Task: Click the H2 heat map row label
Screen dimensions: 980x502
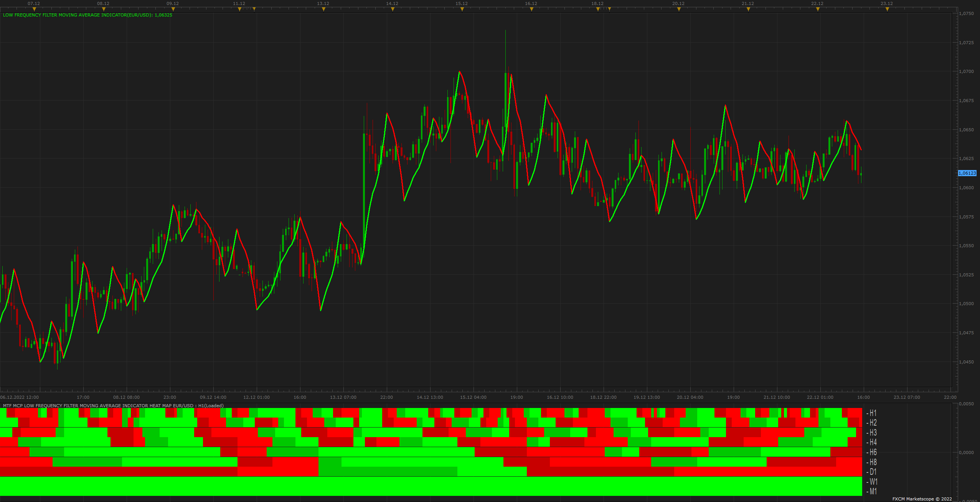Action: pyautogui.click(x=871, y=423)
